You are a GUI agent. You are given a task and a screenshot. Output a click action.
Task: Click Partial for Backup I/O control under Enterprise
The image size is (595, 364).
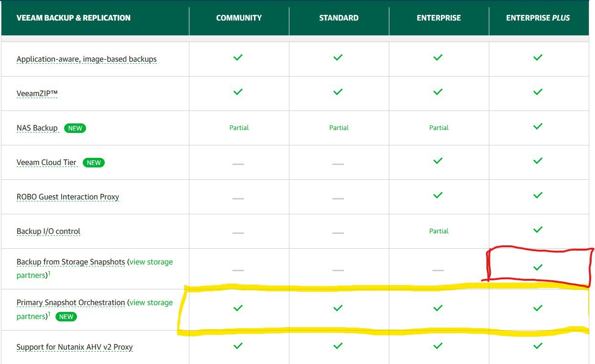click(x=439, y=232)
